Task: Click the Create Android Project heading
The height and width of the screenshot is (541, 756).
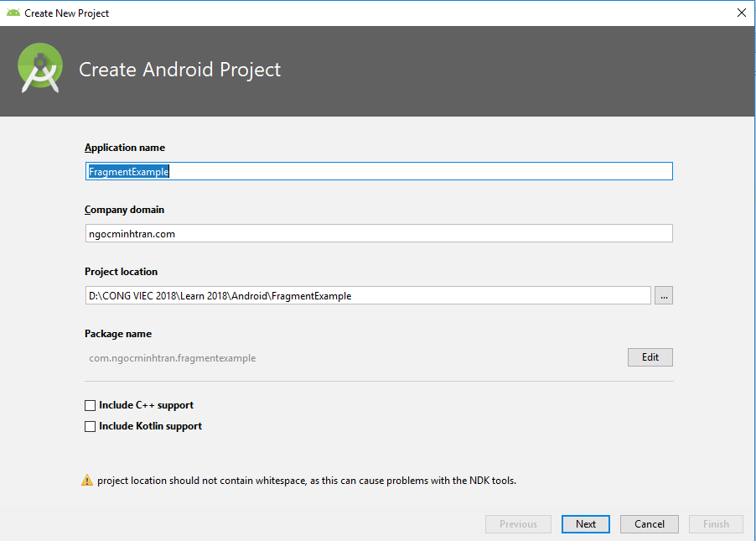Action: tap(180, 70)
